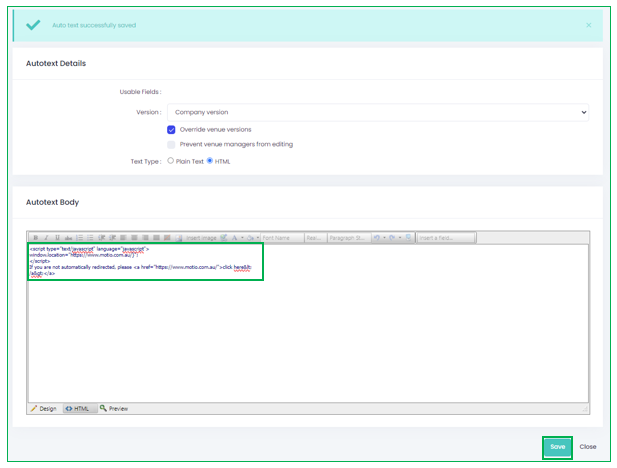This screenshot has width=617, height=468.
Task: Open the font color tool
Action: coord(235,238)
